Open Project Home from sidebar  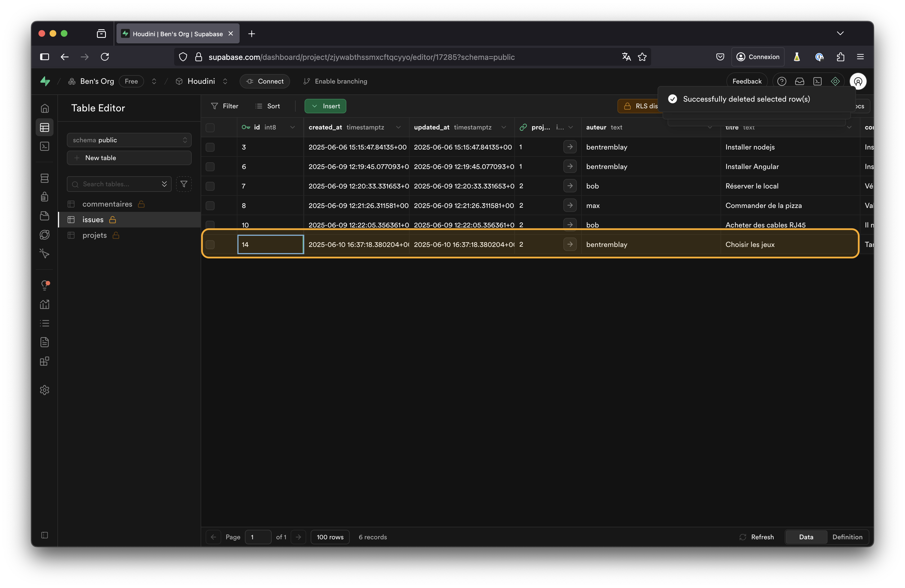[x=45, y=109]
